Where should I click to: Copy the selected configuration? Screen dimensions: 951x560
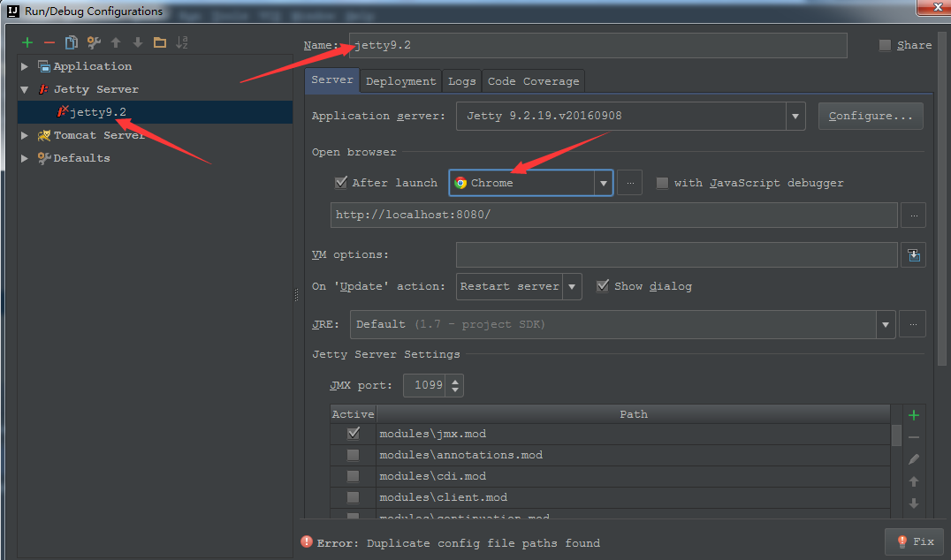pyautogui.click(x=71, y=42)
